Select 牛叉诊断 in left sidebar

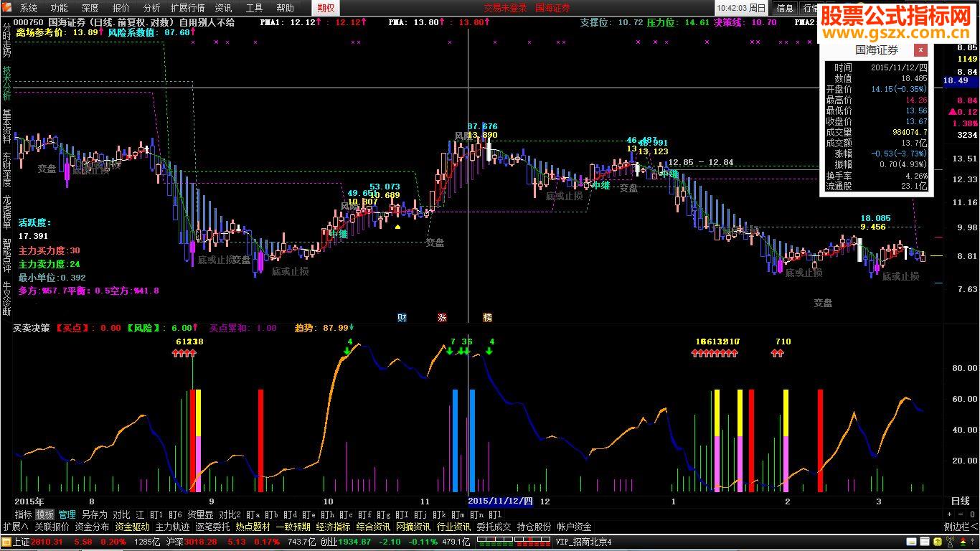[x=6, y=298]
